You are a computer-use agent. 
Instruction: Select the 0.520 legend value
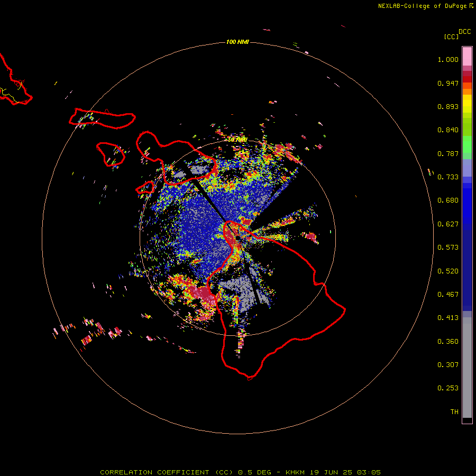448,271
